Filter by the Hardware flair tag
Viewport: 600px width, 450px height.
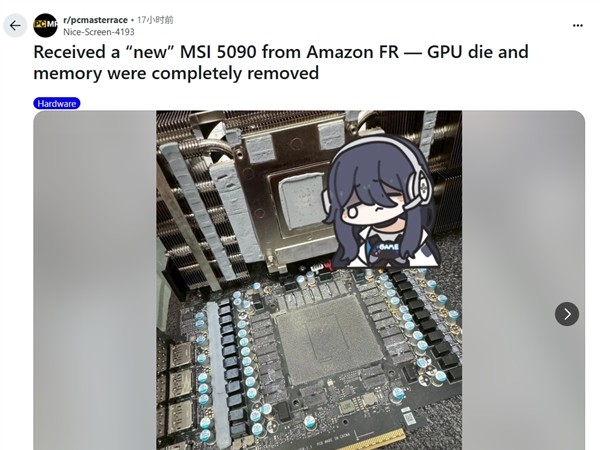pyautogui.click(x=57, y=103)
